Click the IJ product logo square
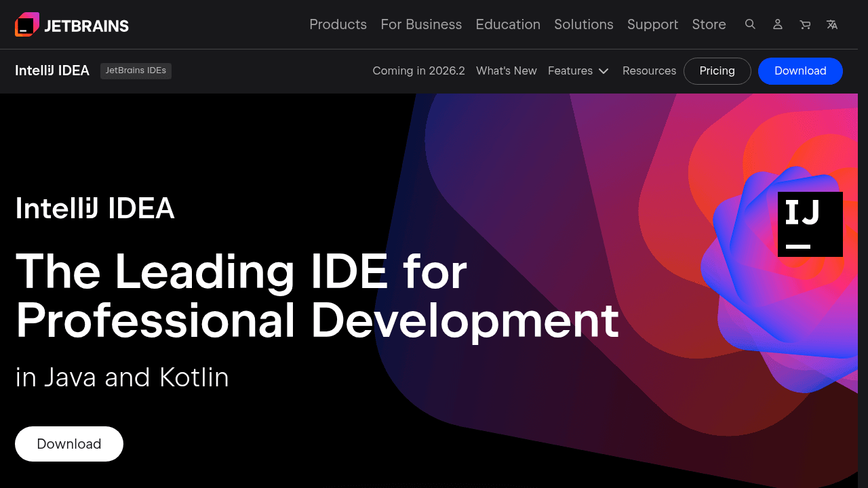 810,224
